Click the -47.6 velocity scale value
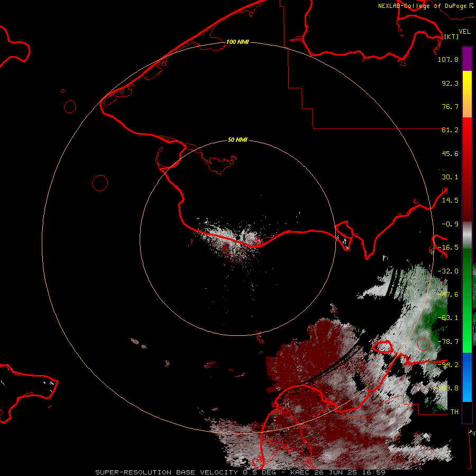This screenshot has width=476, height=476. pos(448,295)
